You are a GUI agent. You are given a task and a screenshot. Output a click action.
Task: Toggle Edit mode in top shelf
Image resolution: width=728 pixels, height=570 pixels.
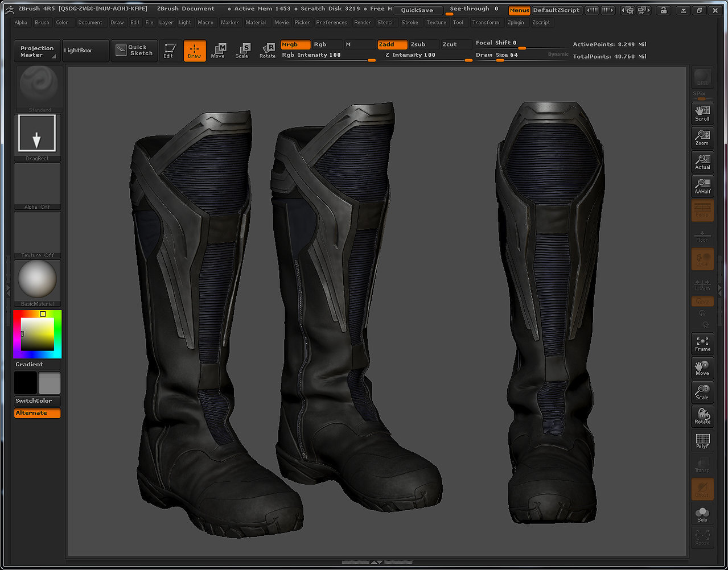(x=168, y=51)
